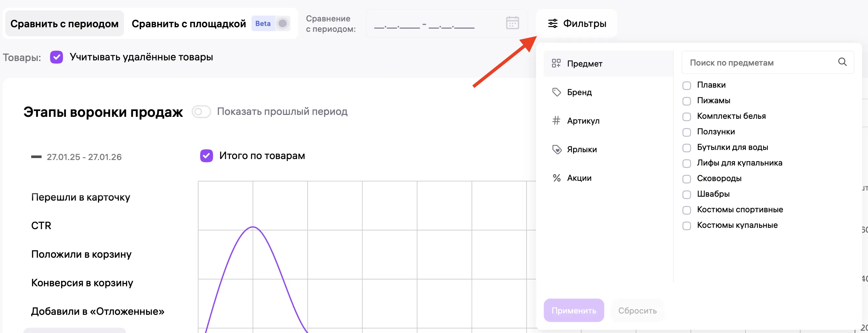The height and width of the screenshot is (333, 868).
Task: Select Костюмы купальные checkbox
Action: [x=687, y=226]
